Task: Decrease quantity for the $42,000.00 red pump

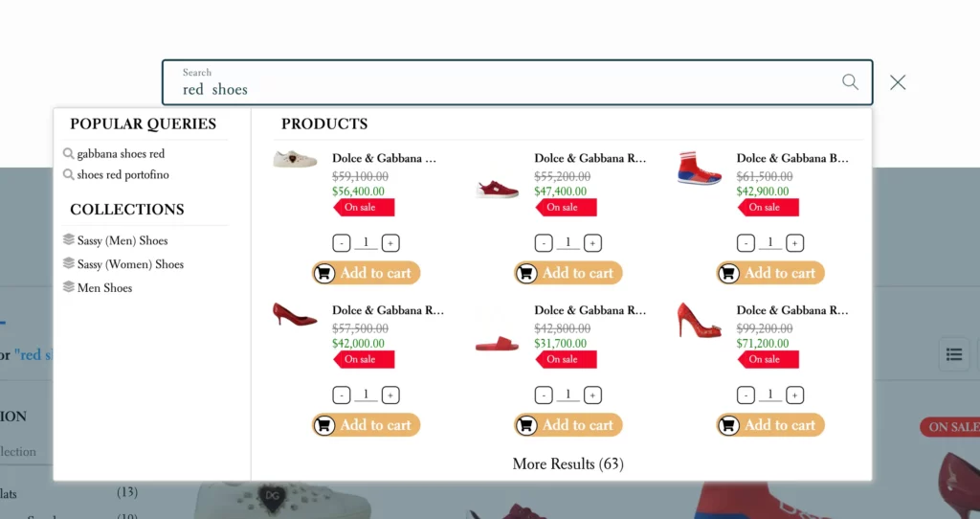Action: click(342, 395)
